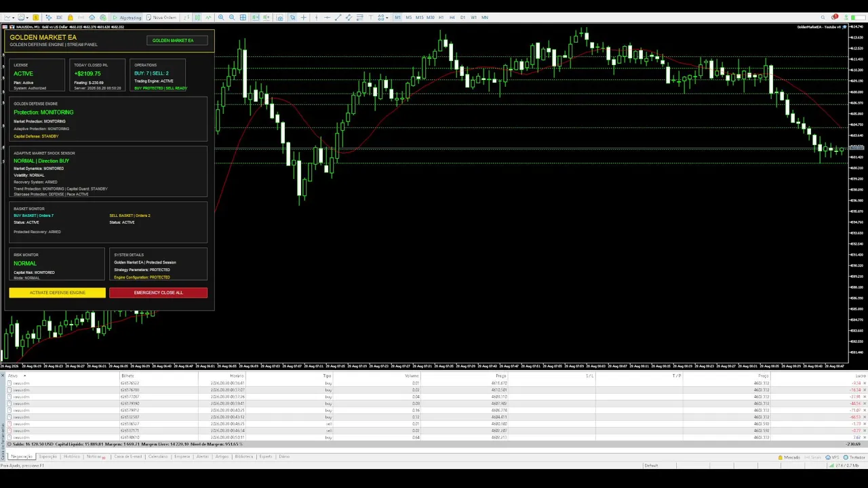Open the Biblioteca tab
Viewport: 868px width, 488px height.
point(243,456)
